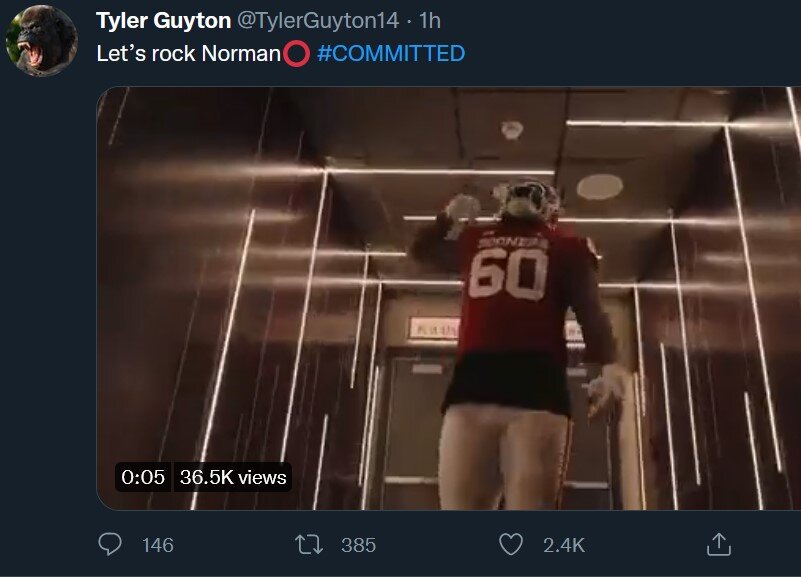The width and height of the screenshot is (801, 577).
Task: Click the door sign behind the player
Action: 432,326
